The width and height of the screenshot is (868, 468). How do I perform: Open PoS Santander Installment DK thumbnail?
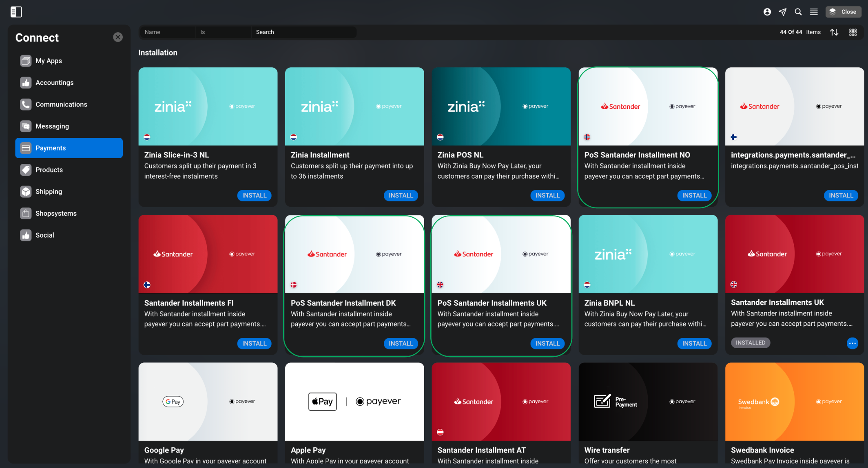click(x=354, y=254)
